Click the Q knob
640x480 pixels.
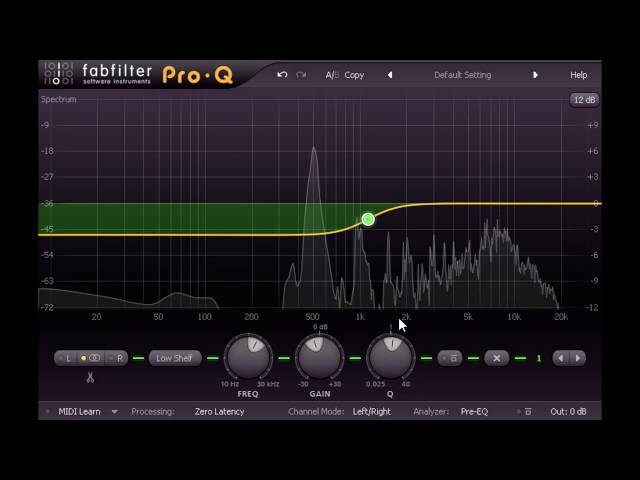pyautogui.click(x=391, y=358)
